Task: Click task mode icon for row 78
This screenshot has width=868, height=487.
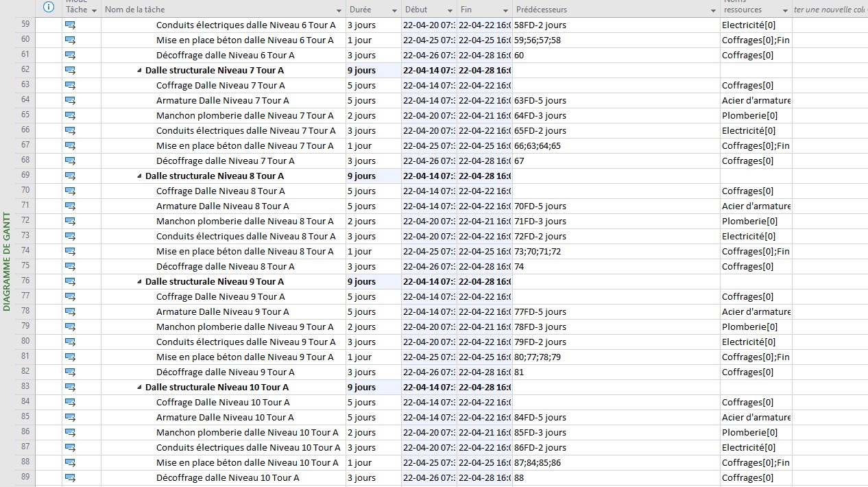Action: (70, 312)
